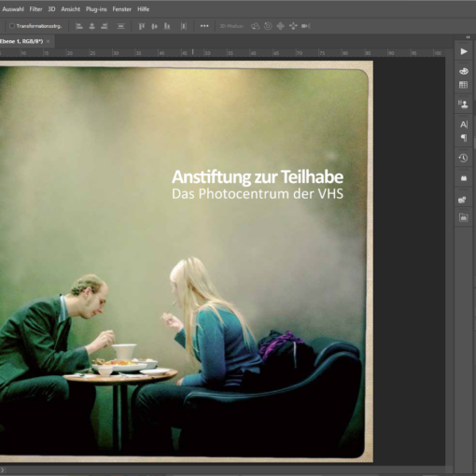
Task: Align horizontal centers in options bar
Action: (91, 26)
